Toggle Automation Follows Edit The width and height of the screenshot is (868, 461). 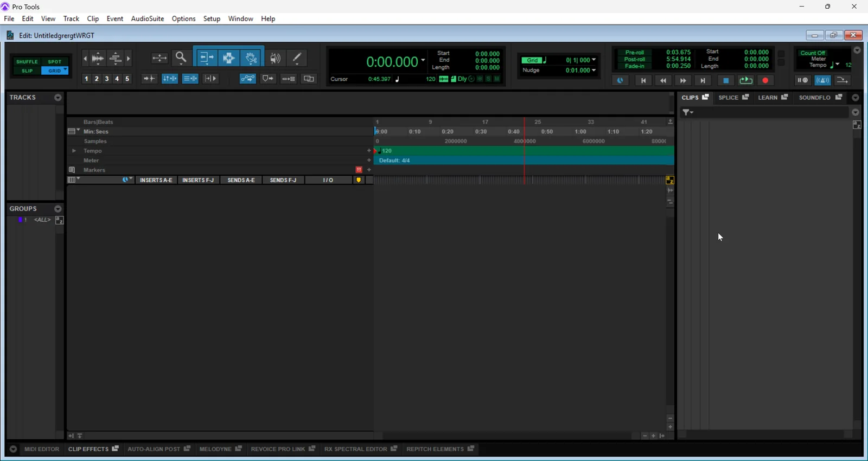point(248,79)
